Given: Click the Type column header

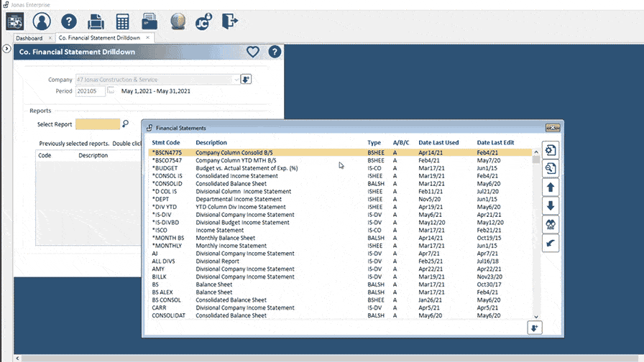Looking at the screenshot, I should [x=374, y=142].
